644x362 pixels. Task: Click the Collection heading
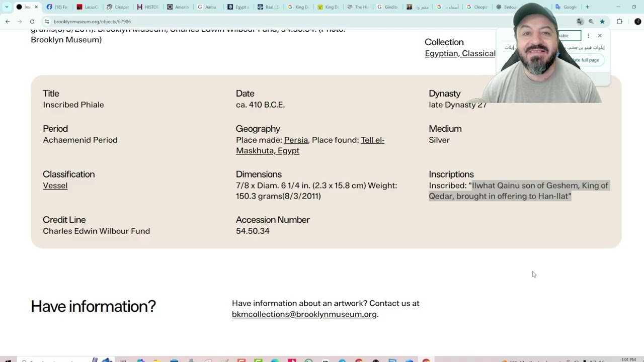click(x=444, y=42)
